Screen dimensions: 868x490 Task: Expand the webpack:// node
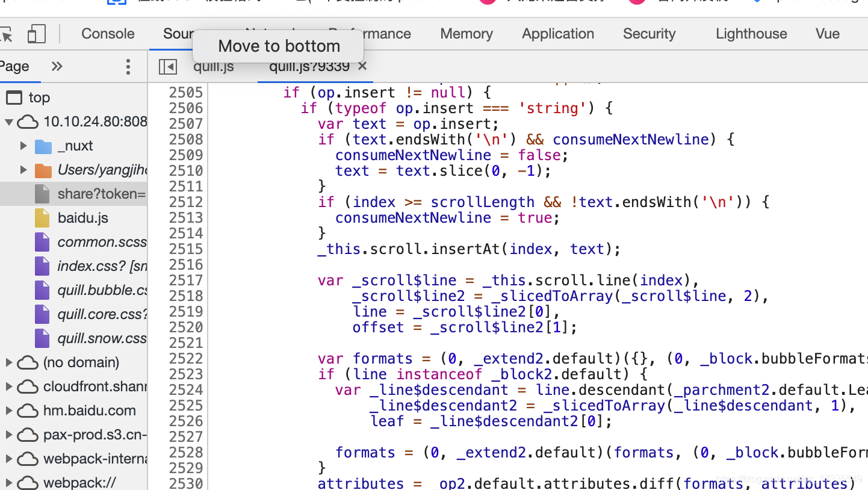[9, 482]
